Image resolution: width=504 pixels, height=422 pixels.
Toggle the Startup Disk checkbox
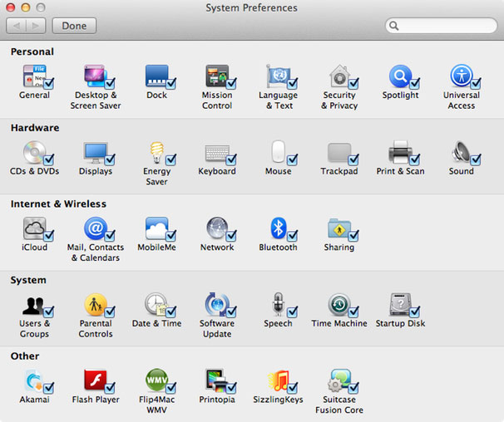click(415, 312)
